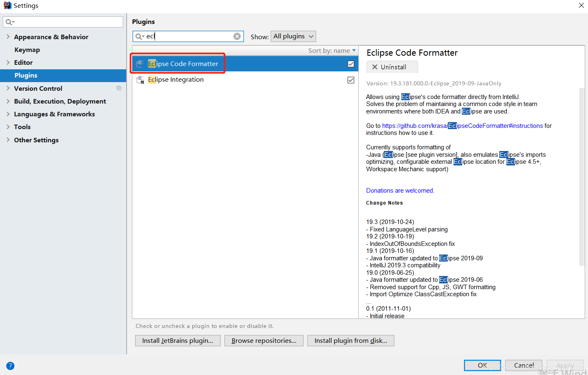Click the magnifier icon in plugins search
The height and width of the screenshot is (375, 588).
pos(139,36)
